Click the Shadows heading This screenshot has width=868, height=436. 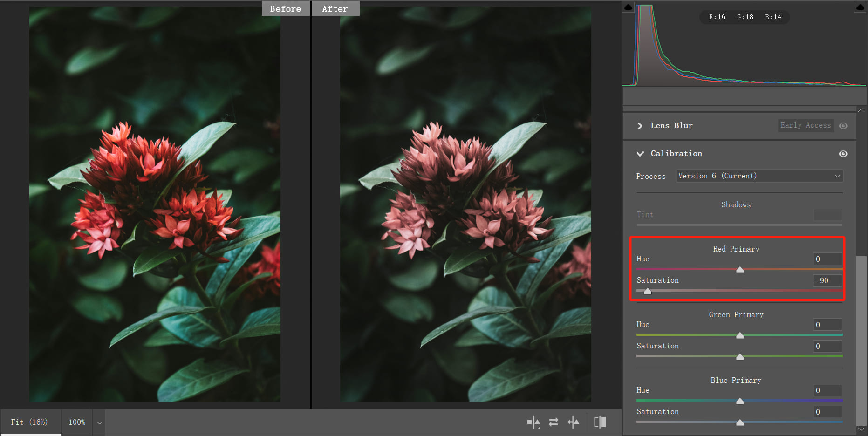[x=736, y=205]
